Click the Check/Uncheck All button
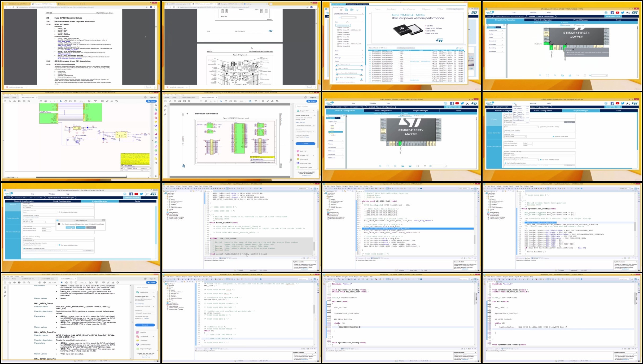 point(343,25)
